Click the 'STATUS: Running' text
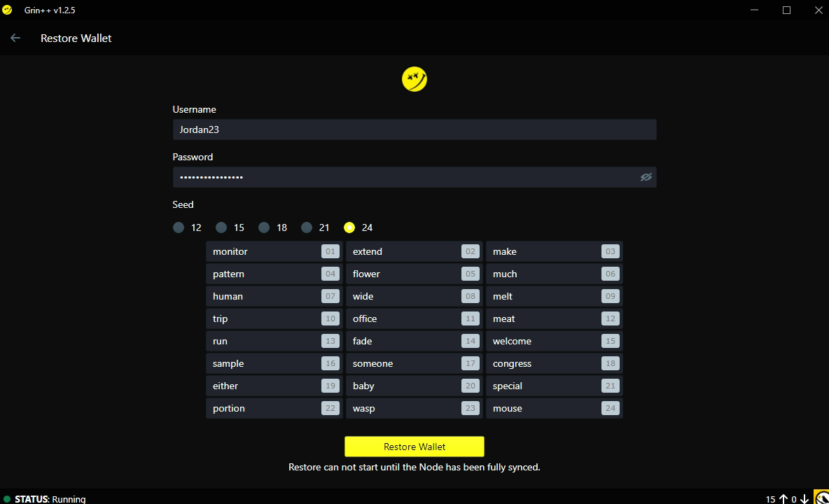The image size is (829, 504). (x=50, y=499)
